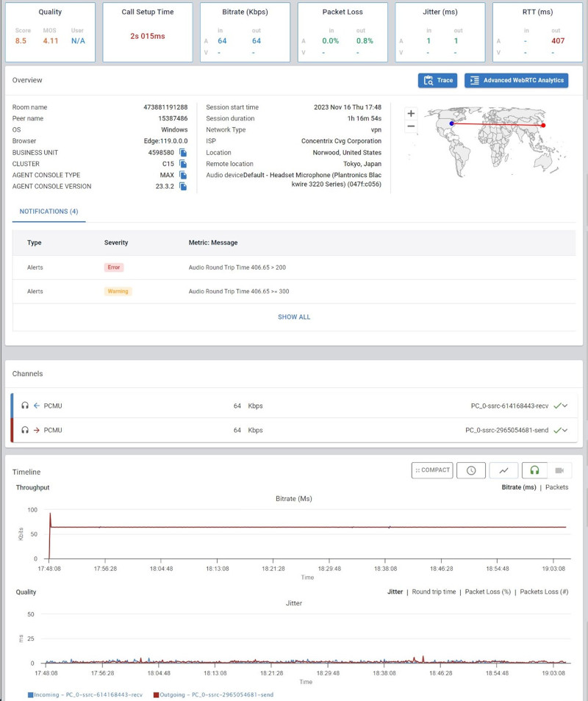The width and height of the screenshot is (588, 701).
Task: Toggle the Incoming recv legend series
Action: point(85,694)
